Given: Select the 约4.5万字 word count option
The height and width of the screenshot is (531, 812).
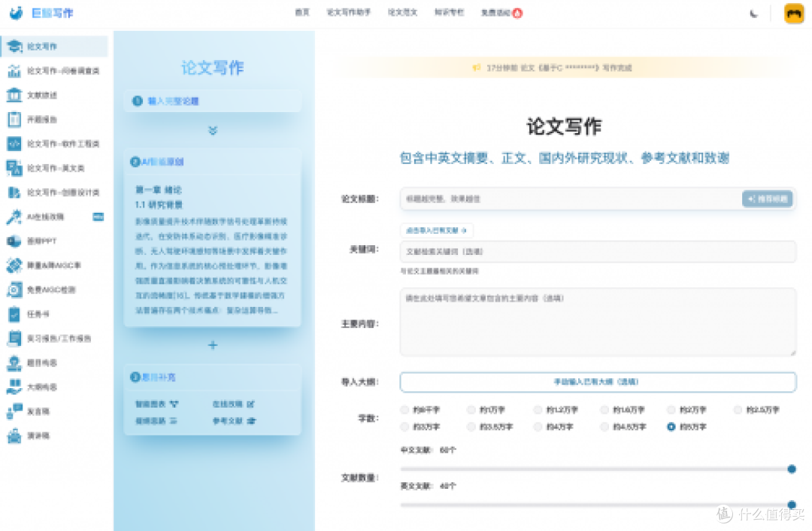Looking at the screenshot, I should [x=604, y=427].
